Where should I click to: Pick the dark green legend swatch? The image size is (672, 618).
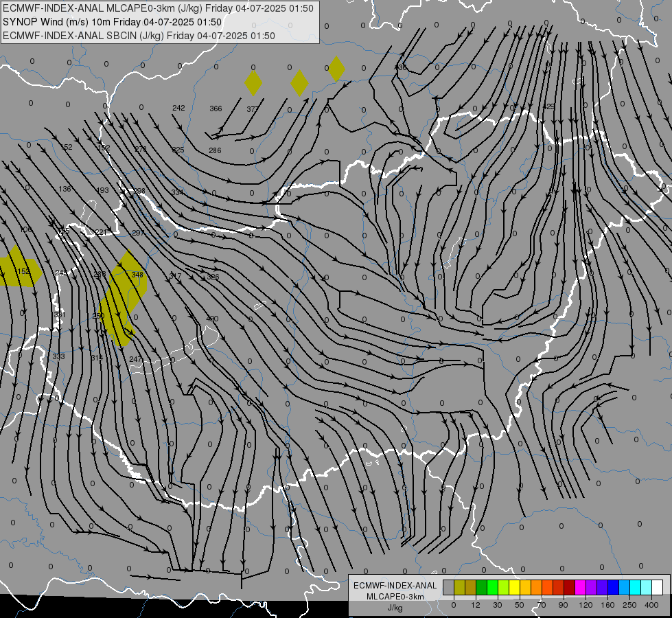482,587
